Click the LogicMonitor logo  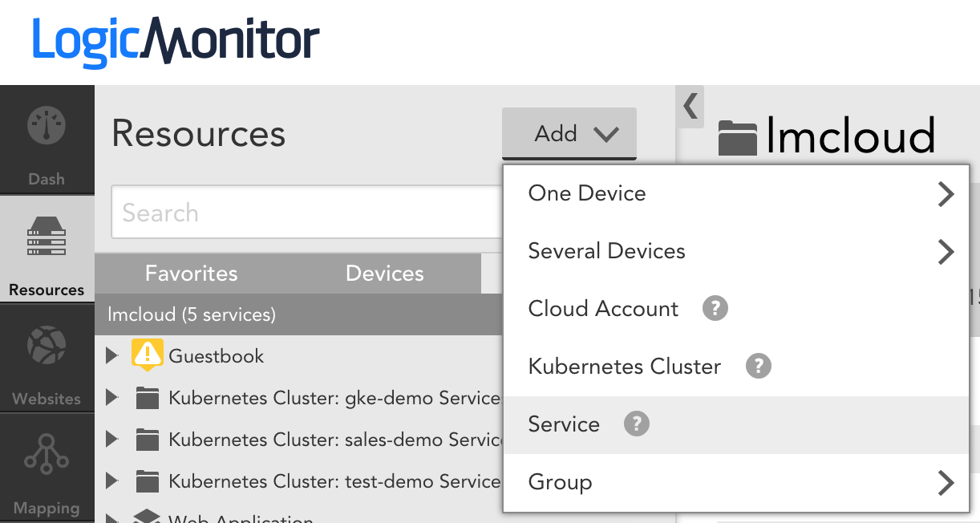(176, 42)
